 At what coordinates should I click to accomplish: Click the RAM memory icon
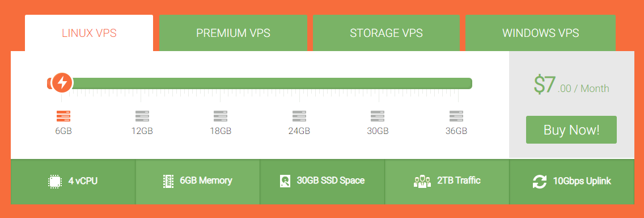point(168,182)
